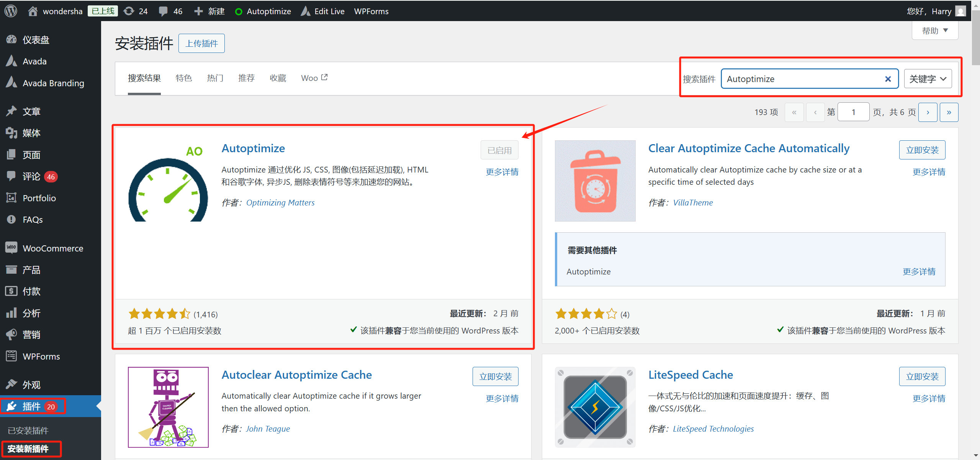Click the 上传插件 upload plugin button

(x=201, y=43)
